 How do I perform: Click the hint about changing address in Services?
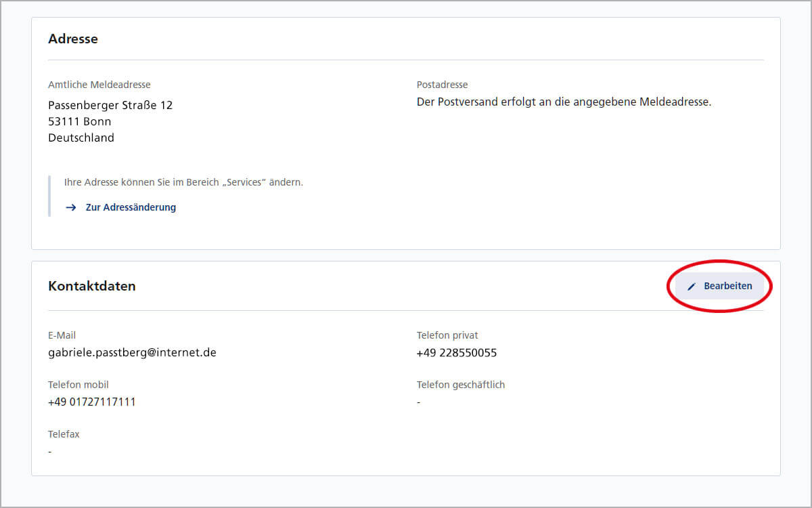(x=183, y=182)
